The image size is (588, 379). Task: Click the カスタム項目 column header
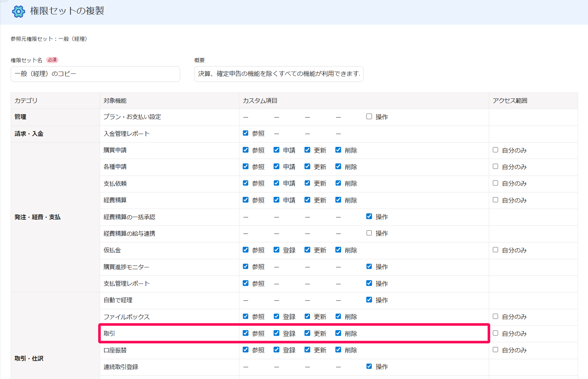(364, 101)
